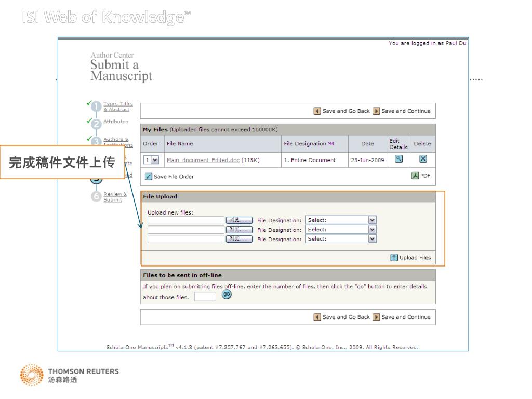This screenshot has width=532, height=399.
Task: Click the top Save and Go Back arrow icon
Action: [x=317, y=111]
